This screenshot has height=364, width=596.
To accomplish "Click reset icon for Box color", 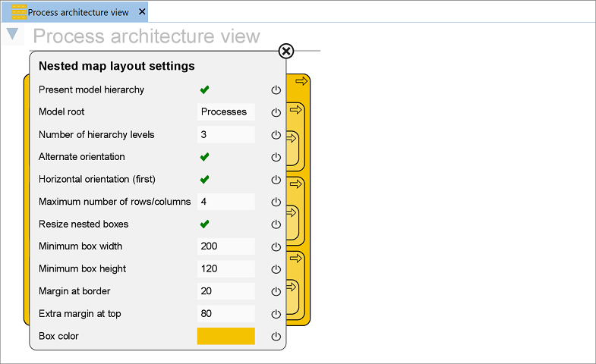I will 276,336.
